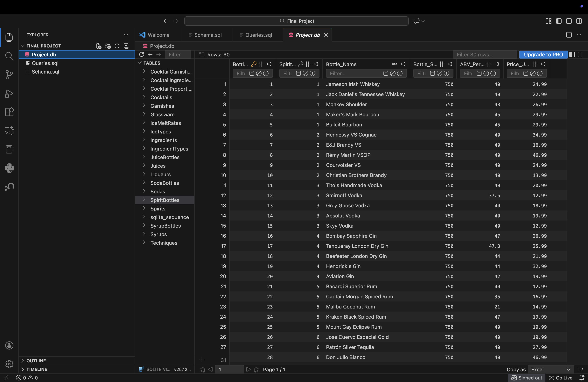588x382 pixels.
Task: Collapse all folders in Explorer
Action: tap(126, 46)
